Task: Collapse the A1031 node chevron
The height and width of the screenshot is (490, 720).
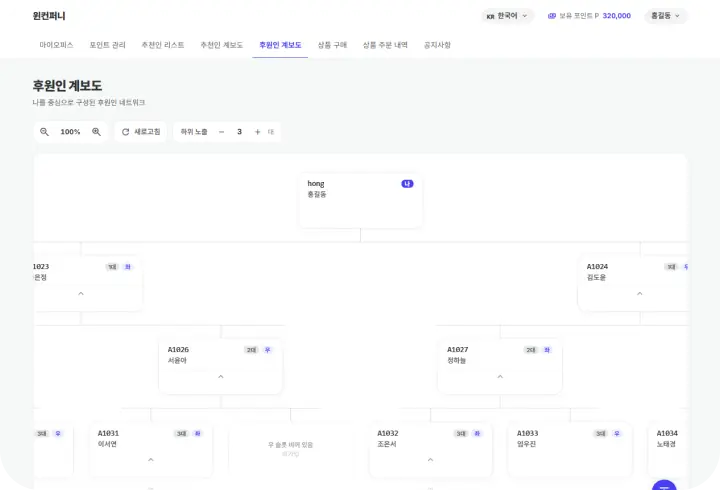Action: tap(151, 460)
